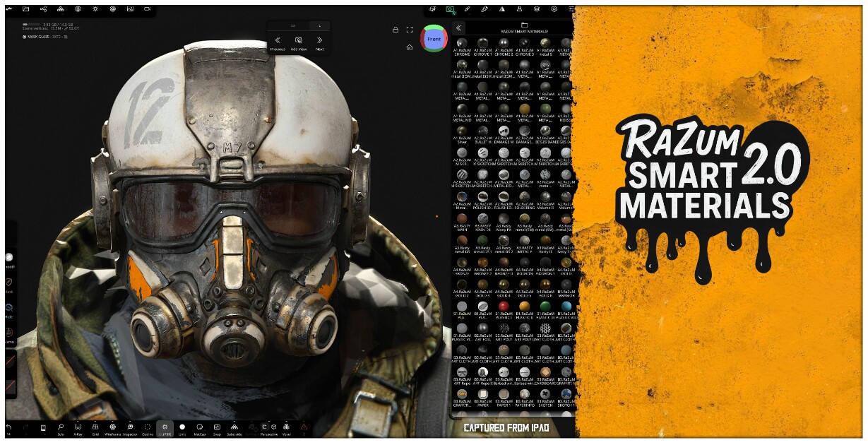Toggle the Grid display

pyautogui.click(x=95, y=429)
